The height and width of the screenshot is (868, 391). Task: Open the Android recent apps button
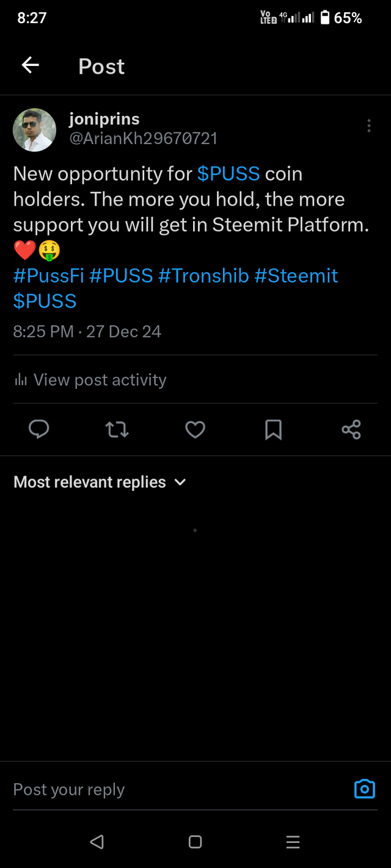[293, 842]
